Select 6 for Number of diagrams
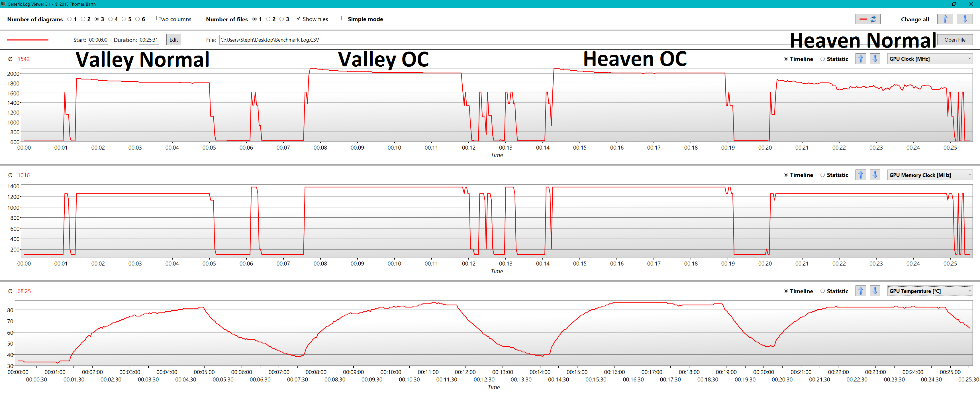The height and width of the screenshot is (396, 980). (137, 19)
